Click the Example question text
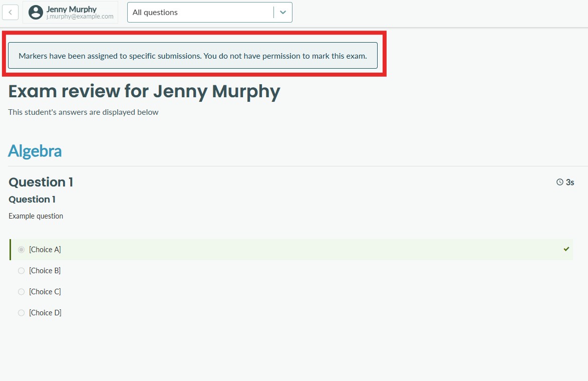The image size is (588, 381). coord(36,216)
